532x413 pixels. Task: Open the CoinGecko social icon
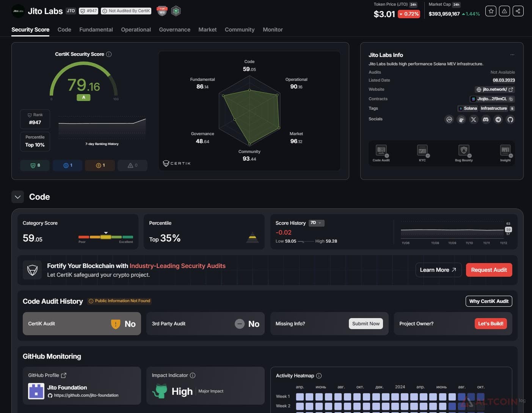point(461,120)
